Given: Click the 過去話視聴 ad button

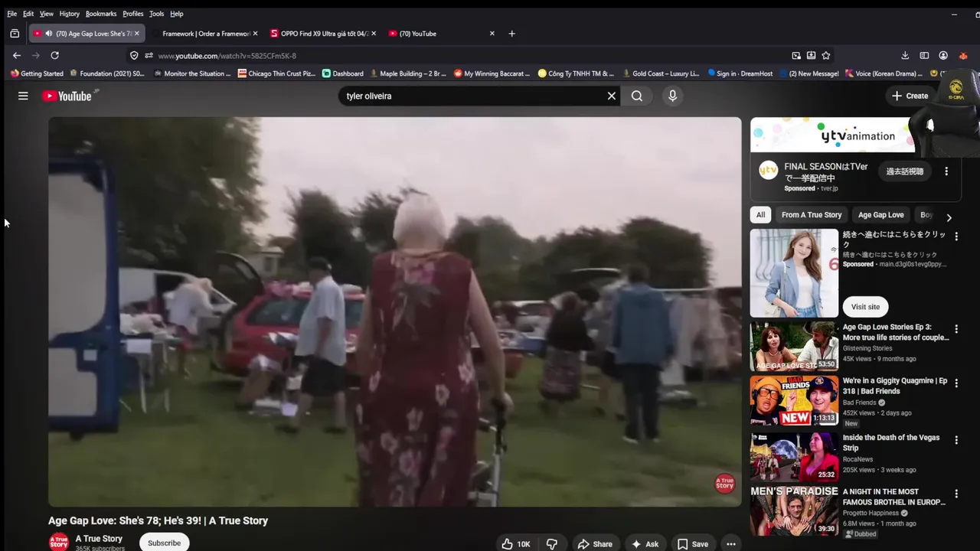Looking at the screenshot, I should click(905, 171).
